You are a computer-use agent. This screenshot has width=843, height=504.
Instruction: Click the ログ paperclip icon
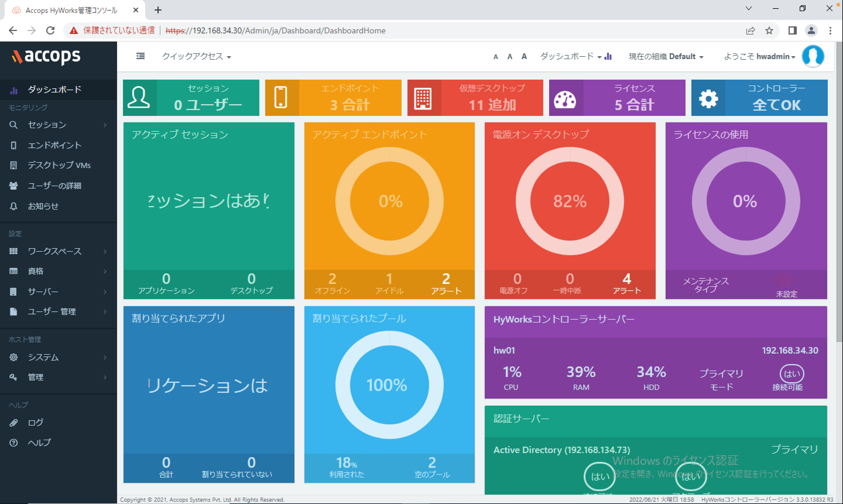pos(13,423)
